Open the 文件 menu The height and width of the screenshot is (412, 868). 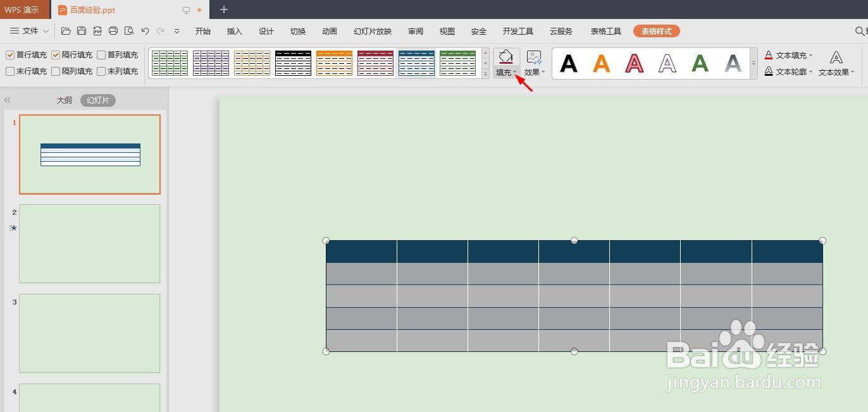point(30,31)
